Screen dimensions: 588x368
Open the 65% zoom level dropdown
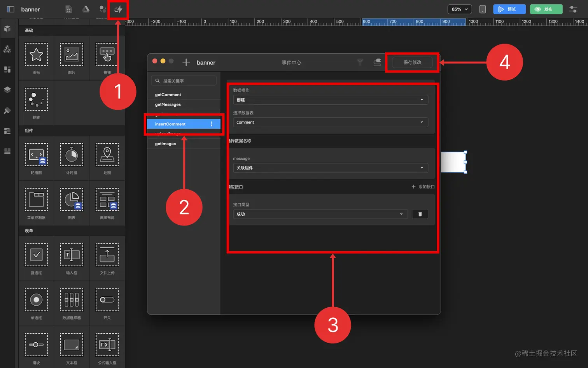pos(460,9)
